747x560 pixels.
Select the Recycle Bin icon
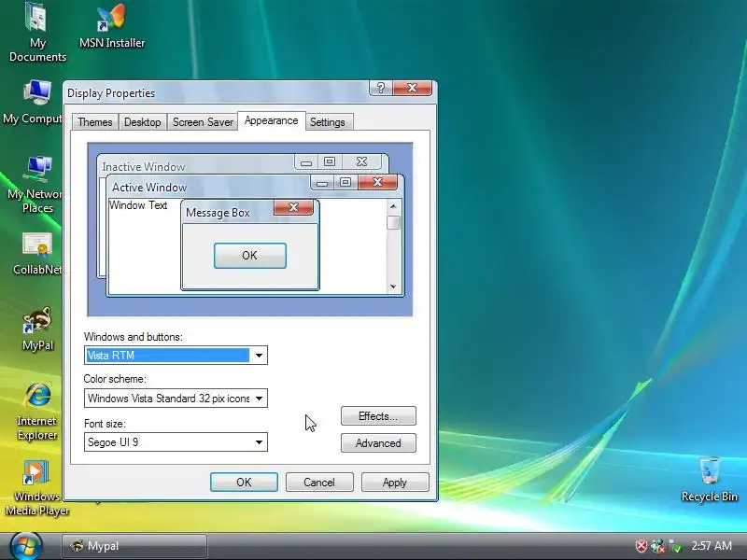click(710, 479)
